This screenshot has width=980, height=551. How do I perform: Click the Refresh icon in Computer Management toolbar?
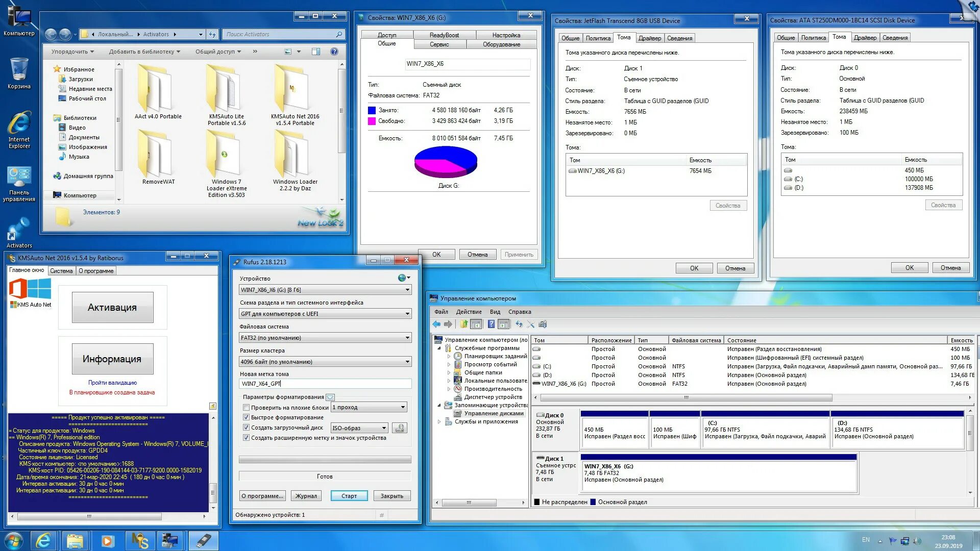click(x=519, y=324)
